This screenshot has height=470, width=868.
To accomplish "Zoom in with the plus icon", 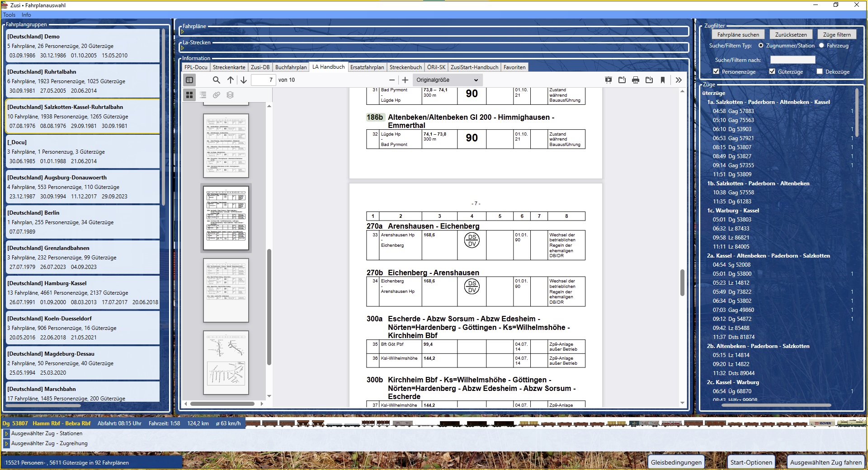I will pos(405,80).
